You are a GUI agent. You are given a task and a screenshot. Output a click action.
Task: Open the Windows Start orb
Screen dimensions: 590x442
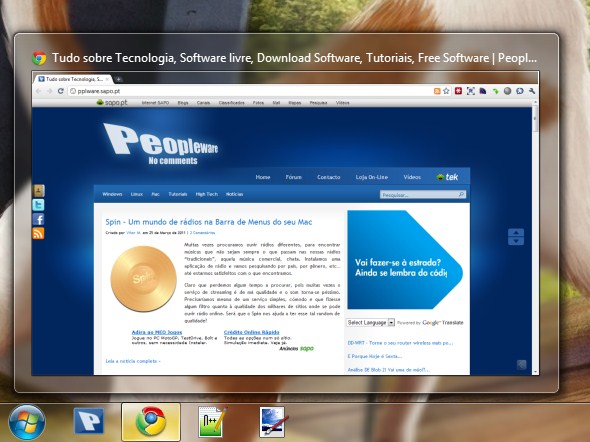(27, 422)
